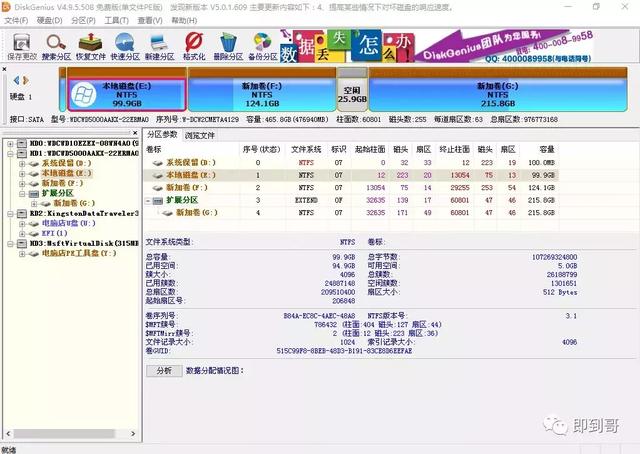Collapse the 扩展分区 tree node
The height and width of the screenshot is (454, 640).
(22, 194)
